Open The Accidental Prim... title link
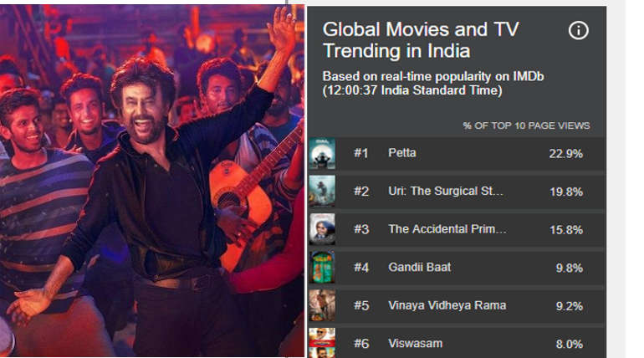The width and height of the screenshot is (644, 358). click(x=447, y=229)
